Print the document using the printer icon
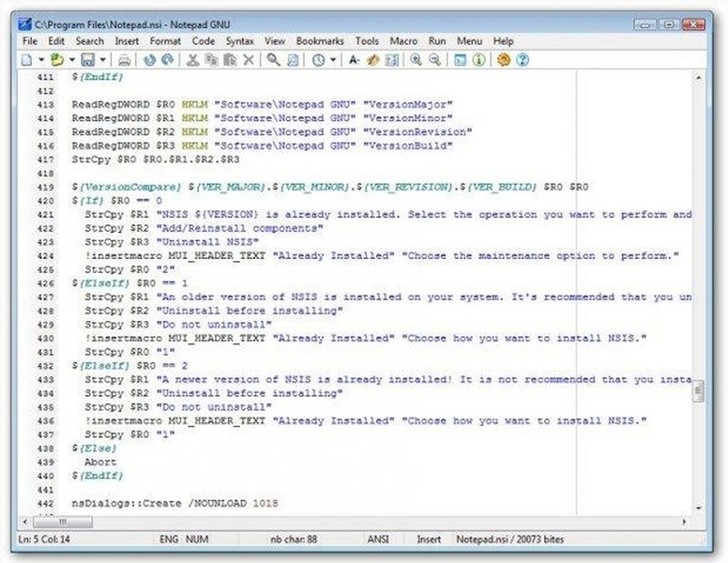 tap(124, 60)
